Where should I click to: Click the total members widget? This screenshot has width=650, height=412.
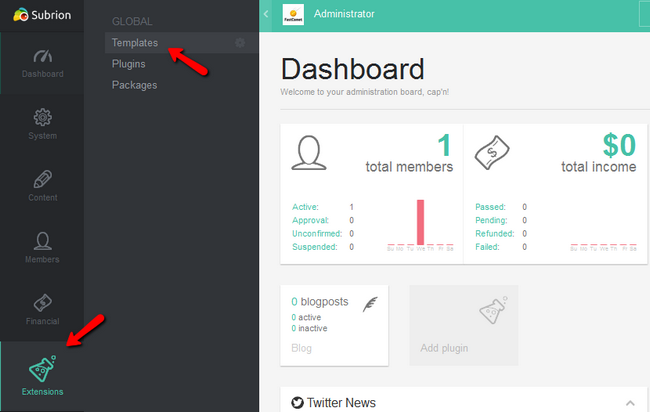click(371, 194)
